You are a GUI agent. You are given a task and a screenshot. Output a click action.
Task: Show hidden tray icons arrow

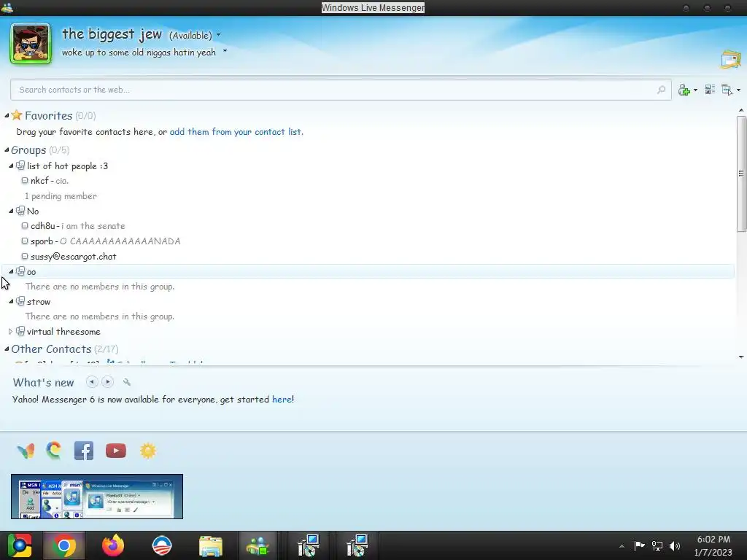click(622, 546)
